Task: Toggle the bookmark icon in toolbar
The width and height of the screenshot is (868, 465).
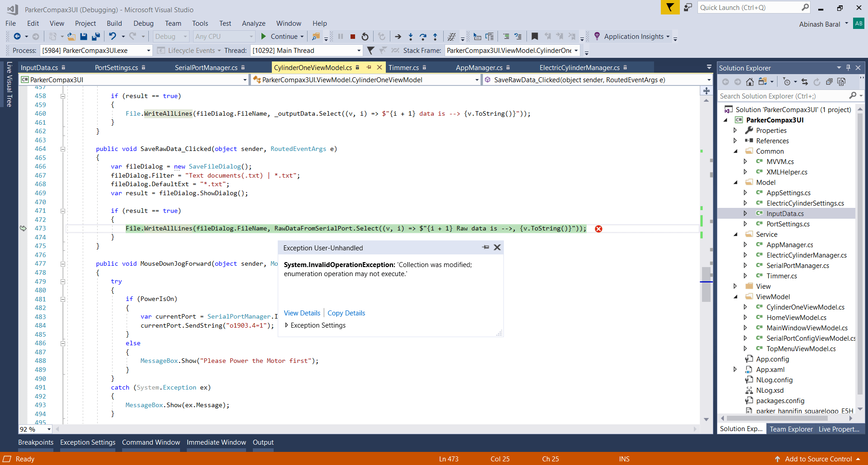Action: 535,37
